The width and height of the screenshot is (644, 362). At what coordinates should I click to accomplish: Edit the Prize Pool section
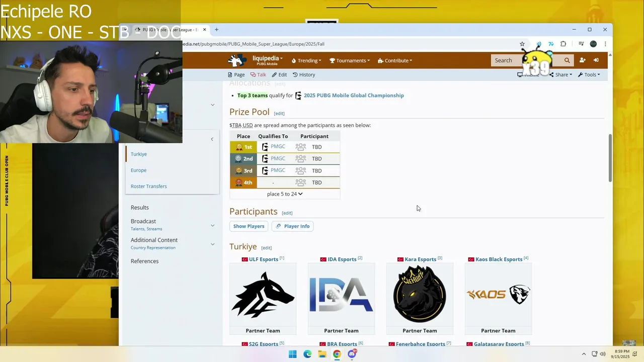point(279,114)
